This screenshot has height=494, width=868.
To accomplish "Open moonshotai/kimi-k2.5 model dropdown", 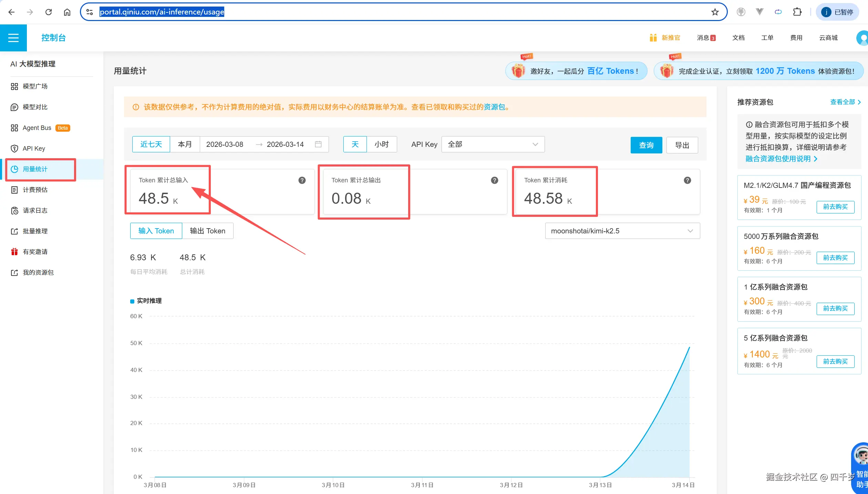I will point(622,231).
